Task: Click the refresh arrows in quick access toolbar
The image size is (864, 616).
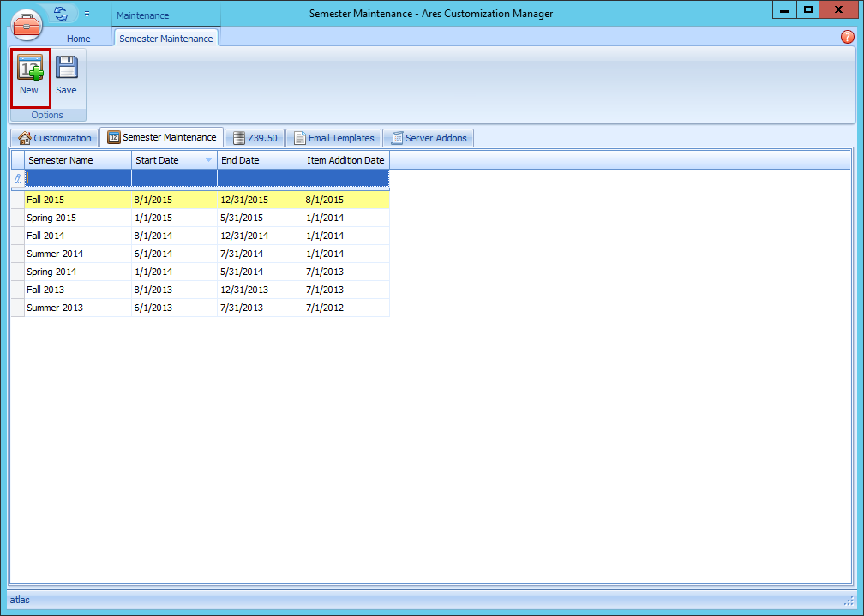Action: [61, 14]
